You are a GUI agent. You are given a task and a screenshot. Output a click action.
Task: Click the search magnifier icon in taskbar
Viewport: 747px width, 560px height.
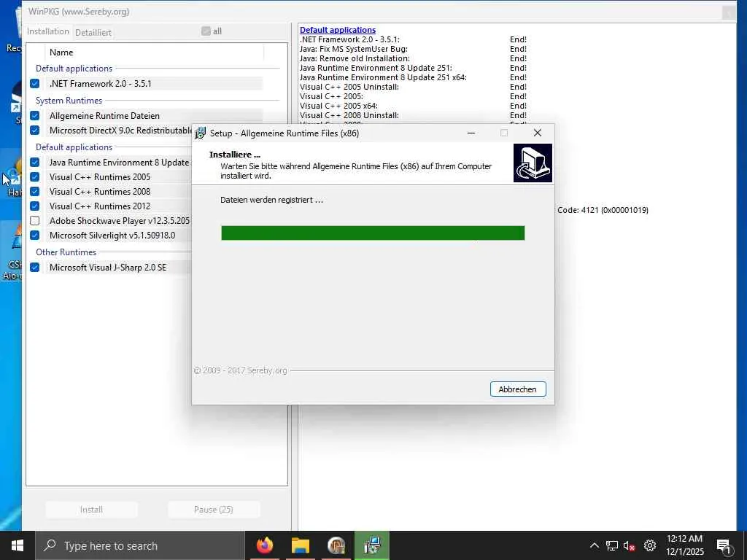pyautogui.click(x=50, y=545)
